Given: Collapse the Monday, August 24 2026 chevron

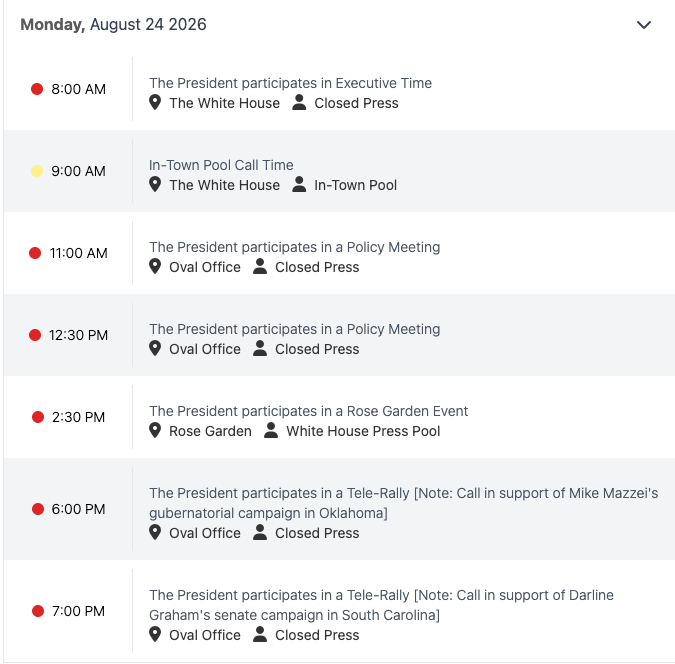Looking at the screenshot, I should (x=644, y=25).
